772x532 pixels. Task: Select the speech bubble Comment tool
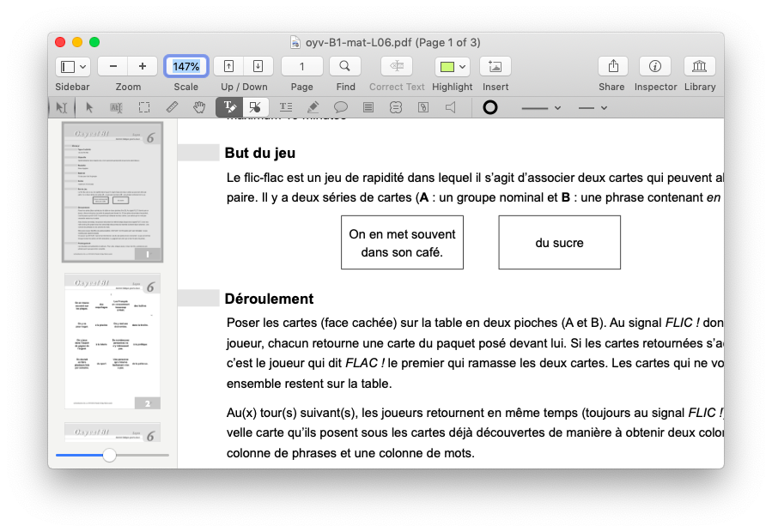(x=341, y=107)
